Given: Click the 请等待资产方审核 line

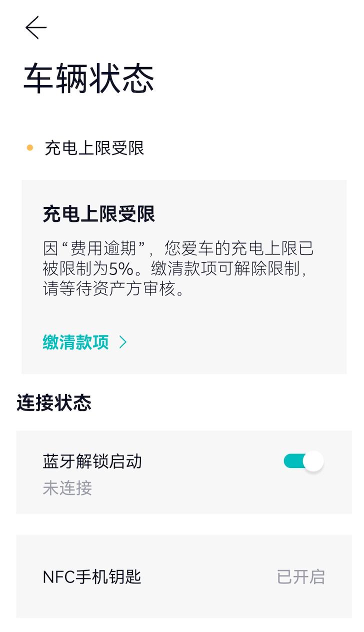Looking at the screenshot, I should point(114,289).
